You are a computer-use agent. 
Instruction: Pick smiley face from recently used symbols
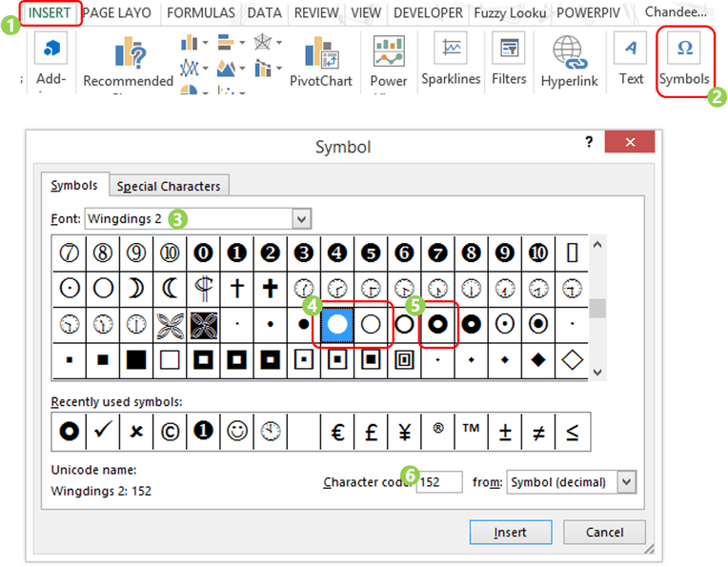pyautogui.click(x=236, y=432)
